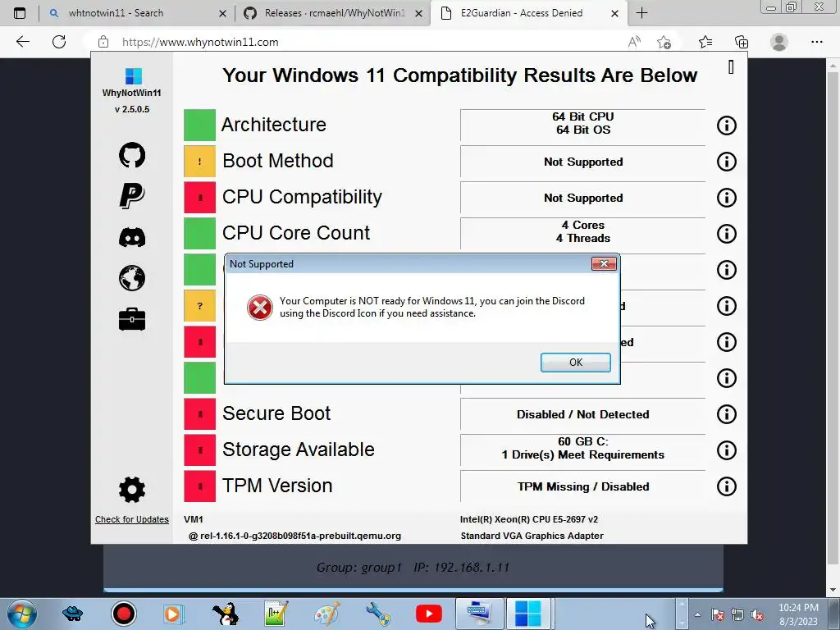Click the browser back arrow
Image resolution: width=840 pixels, height=630 pixels.
(22, 42)
